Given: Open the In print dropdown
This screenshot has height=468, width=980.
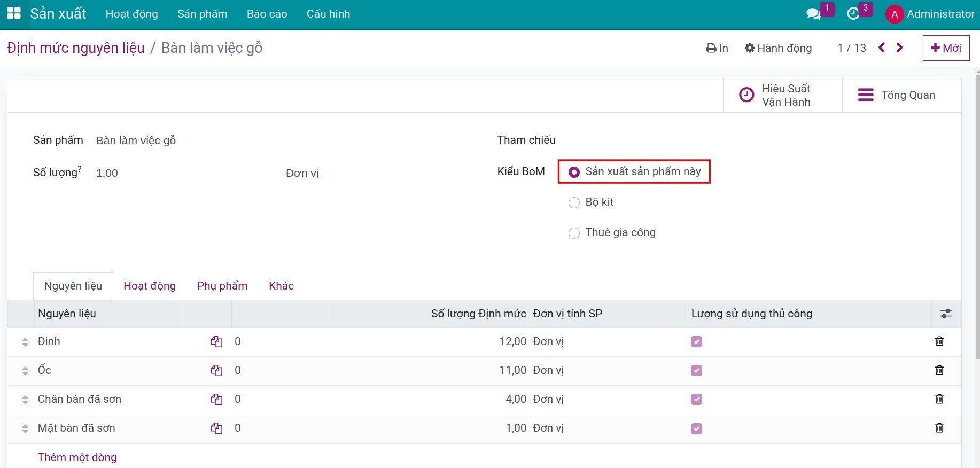Looking at the screenshot, I should point(717,48).
